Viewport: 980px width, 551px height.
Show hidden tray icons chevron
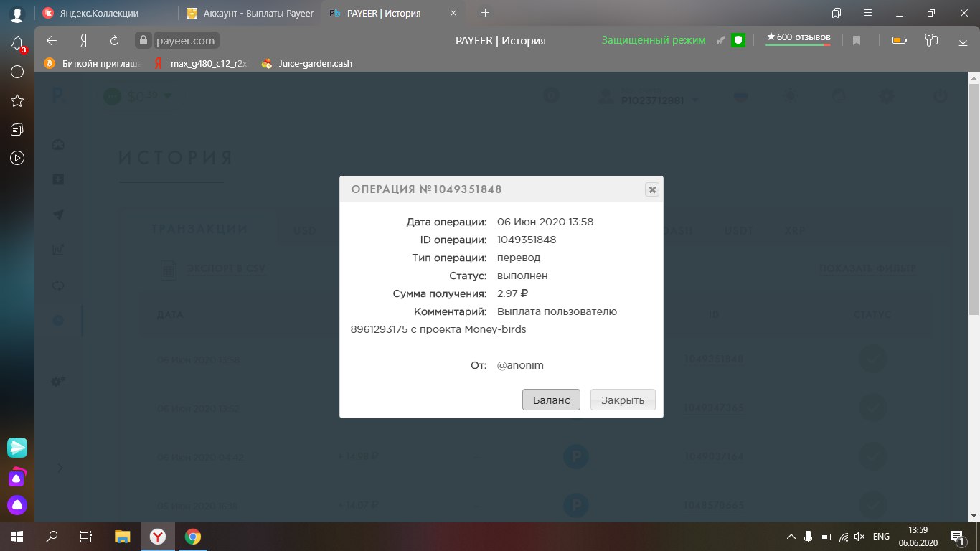pos(791,537)
